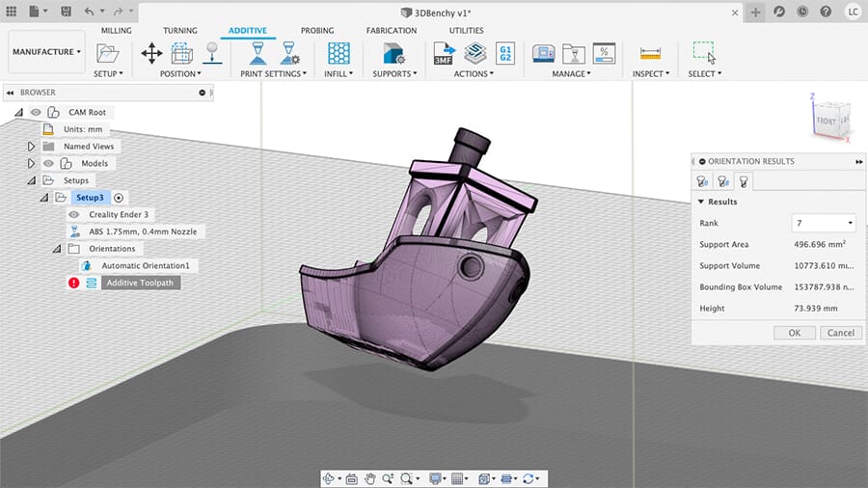Open the app grid icon
868x488 pixels.
pyautogui.click(x=11, y=11)
